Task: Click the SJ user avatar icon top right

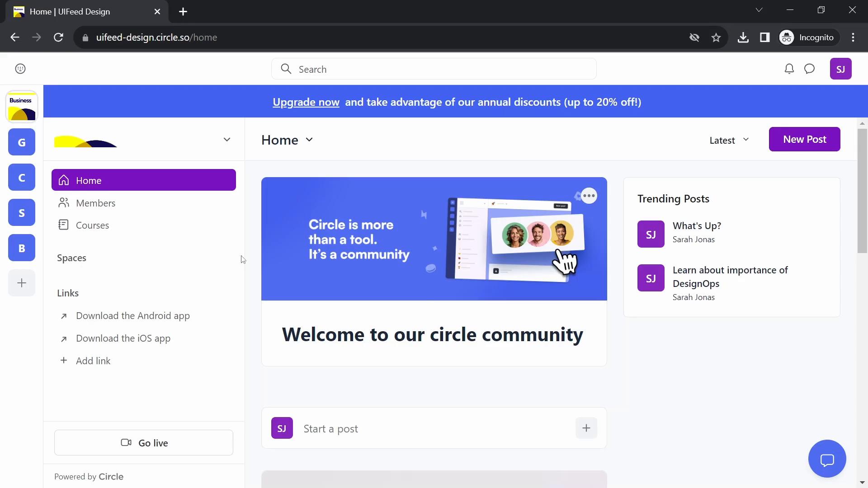Action: click(x=840, y=69)
